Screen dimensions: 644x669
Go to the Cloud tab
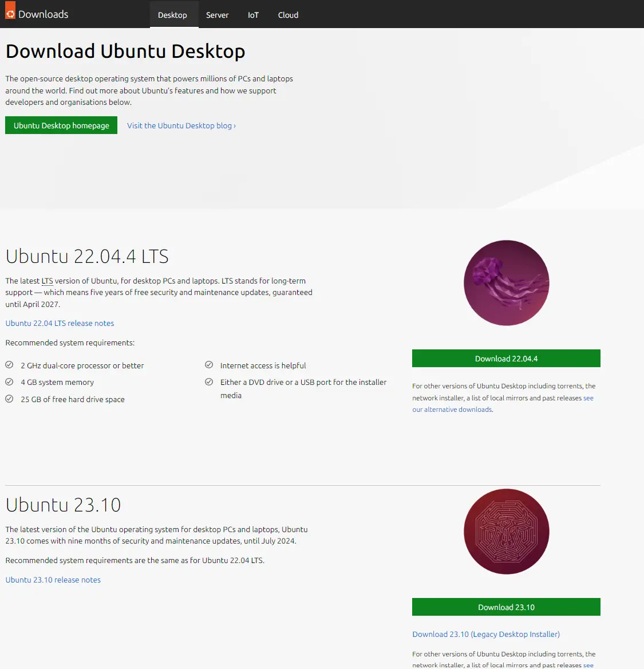point(288,15)
